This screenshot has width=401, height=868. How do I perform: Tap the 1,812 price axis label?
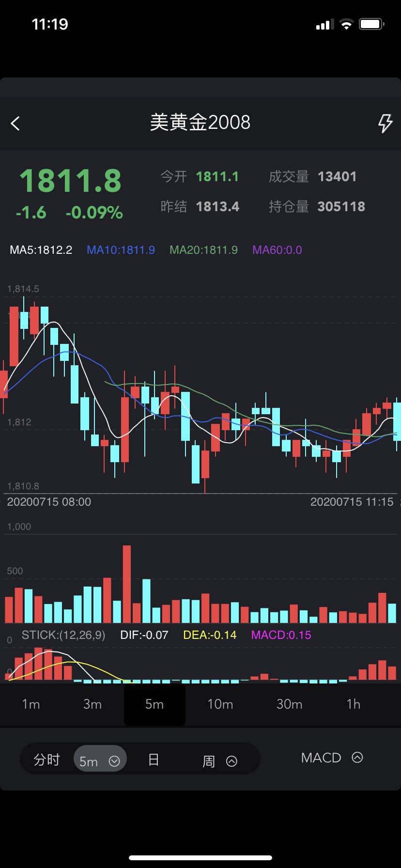(x=19, y=422)
